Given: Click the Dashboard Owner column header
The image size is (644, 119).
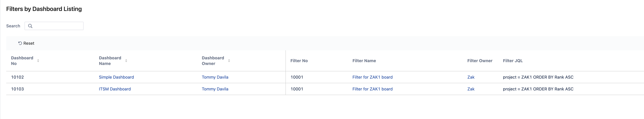Looking at the screenshot, I should (213, 61).
